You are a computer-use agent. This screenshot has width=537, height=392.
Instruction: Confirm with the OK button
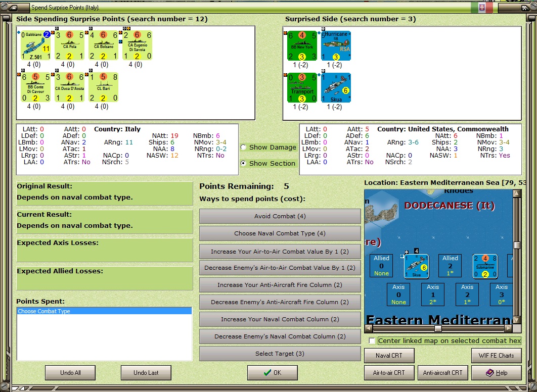[272, 373]
